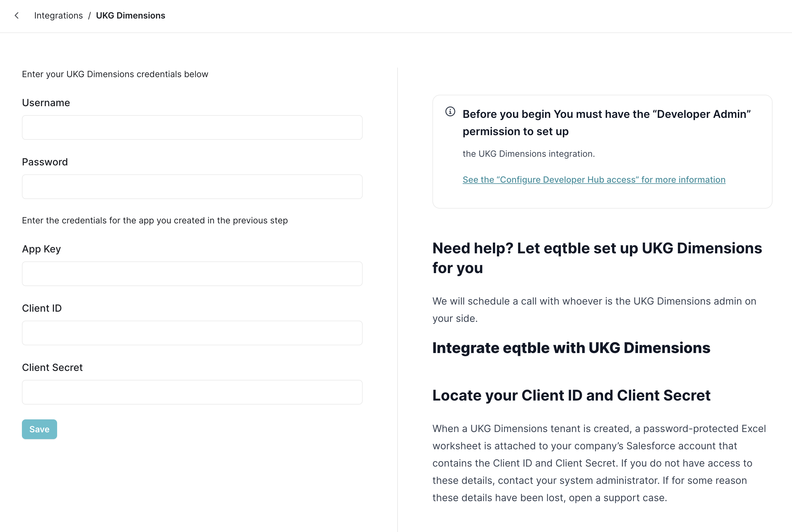Open the Configure Developer Hub access link
The width and height of the screenshot is (792, 532).
pyautogui.click(x=594, y=180)
